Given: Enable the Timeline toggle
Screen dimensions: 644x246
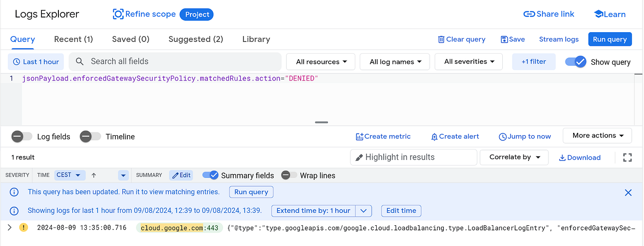Looking at the screenshot, I should 90,137.
